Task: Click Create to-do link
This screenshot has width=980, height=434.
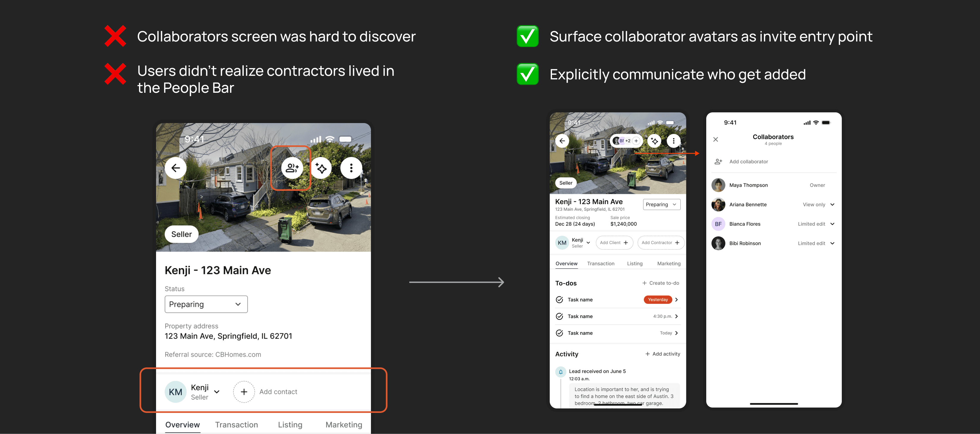Action: tap(660, 283)
